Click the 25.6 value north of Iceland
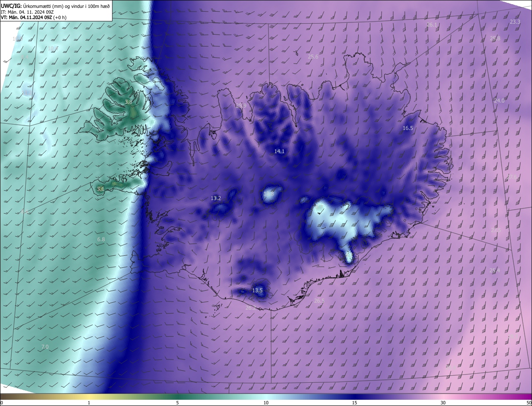 (x=313, y=57)
